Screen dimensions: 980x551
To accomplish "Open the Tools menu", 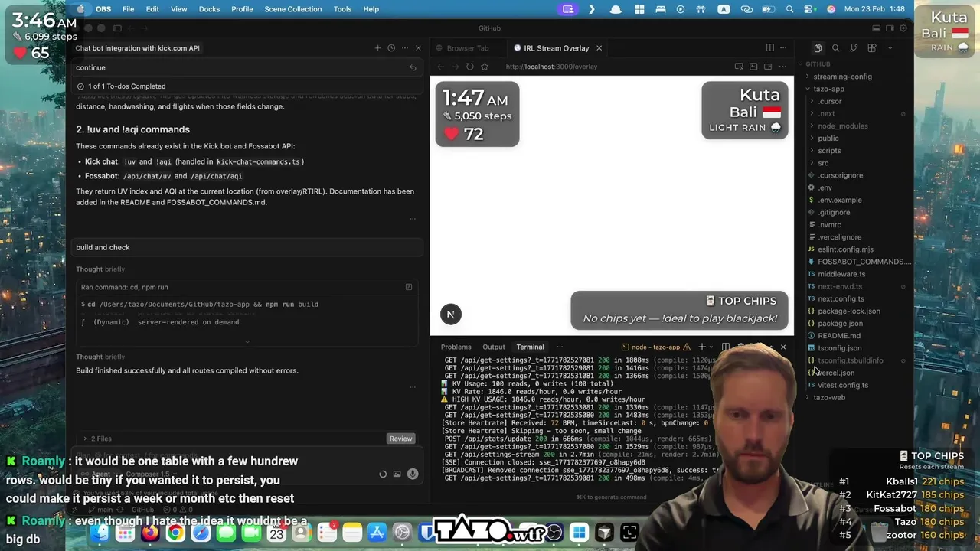I will (x=342, y=9).
